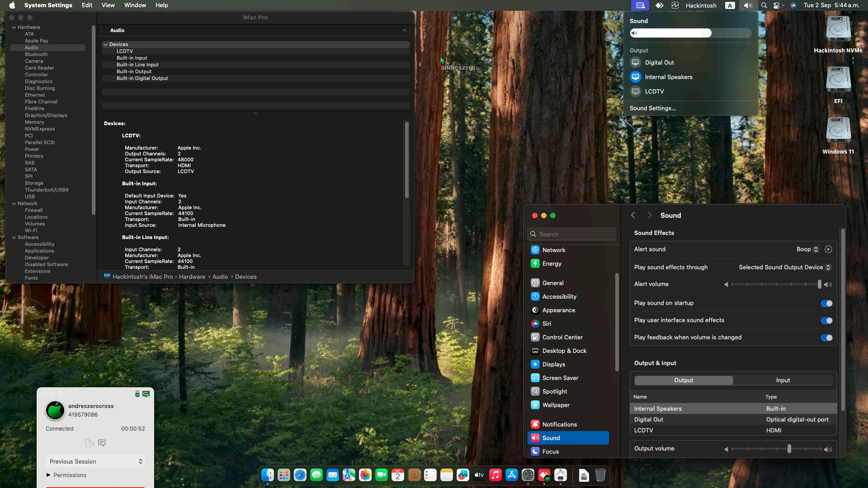Click the Internal Speakers output icon

(636, 77)
